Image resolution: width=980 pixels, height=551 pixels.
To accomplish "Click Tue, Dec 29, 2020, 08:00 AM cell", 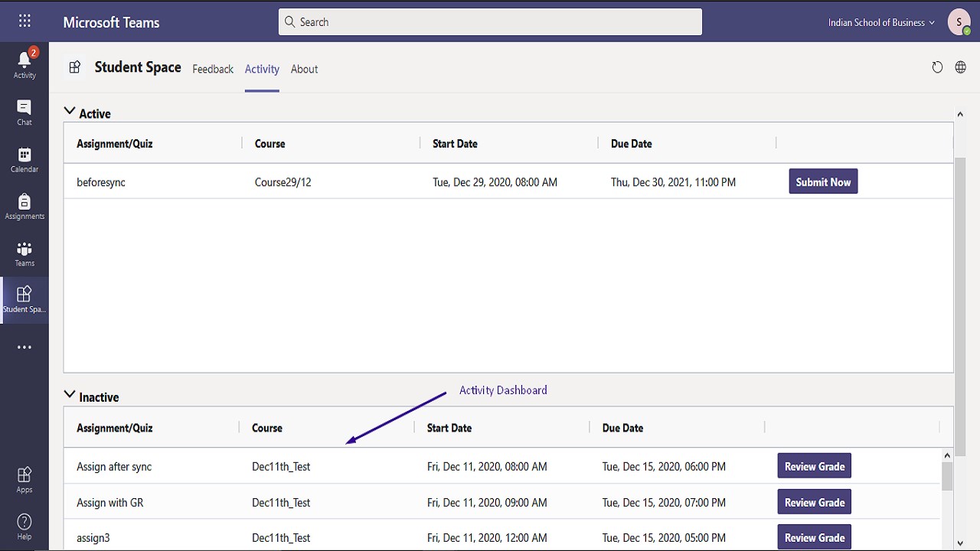I will pos(495,182).
